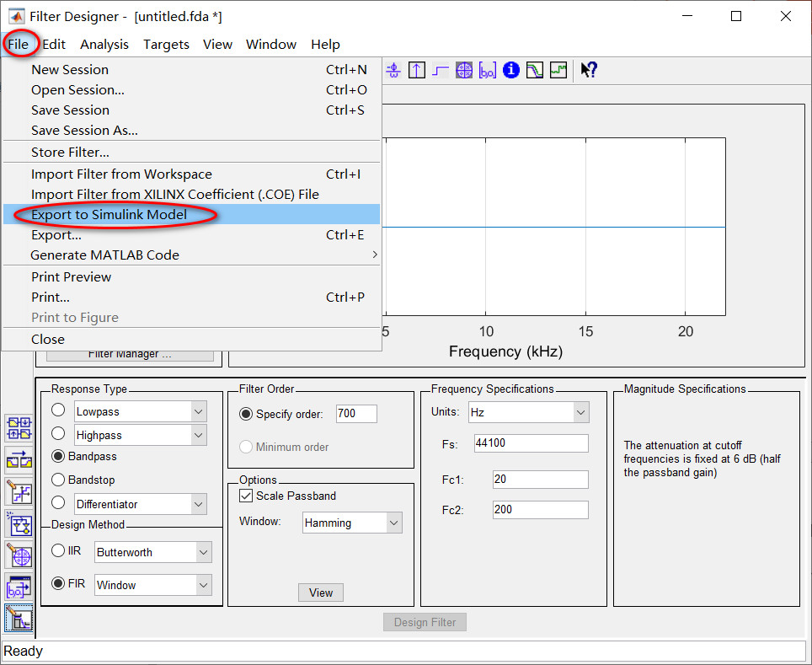Click the group delay response toolbar icon
Image resolution: width=812 pixels, height=665 pixels.
(393, 70)
